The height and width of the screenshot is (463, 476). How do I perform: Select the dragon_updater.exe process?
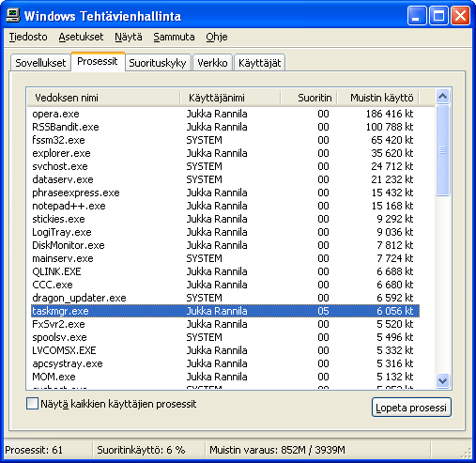click(225, 298)
